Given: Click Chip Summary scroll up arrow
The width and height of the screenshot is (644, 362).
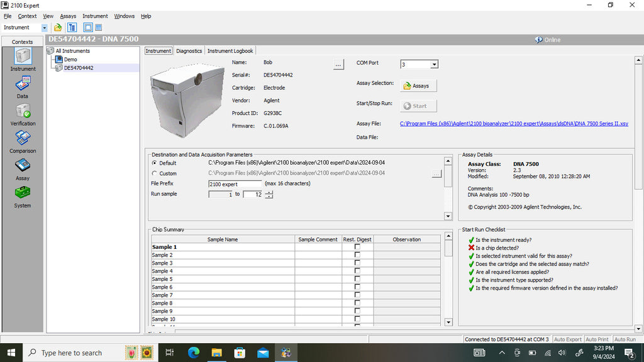Looking at the screenshot, I should click(x=448, y=236).
